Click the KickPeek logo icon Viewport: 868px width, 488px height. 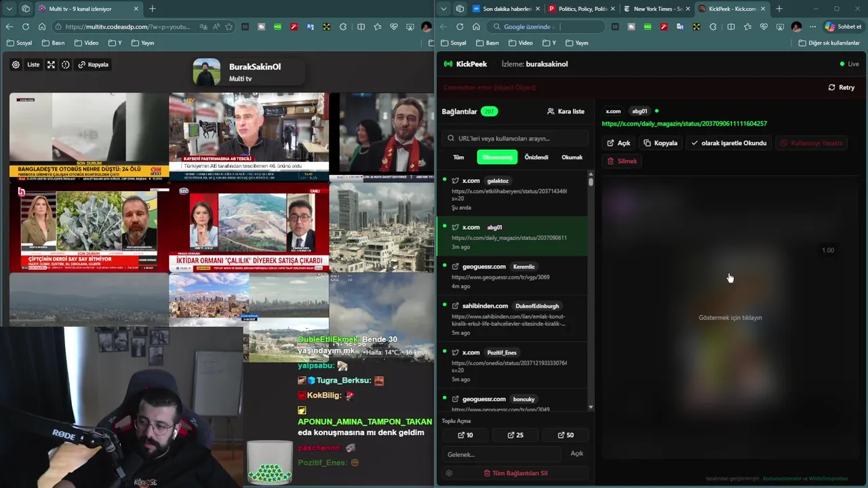[x=448, y=64]
